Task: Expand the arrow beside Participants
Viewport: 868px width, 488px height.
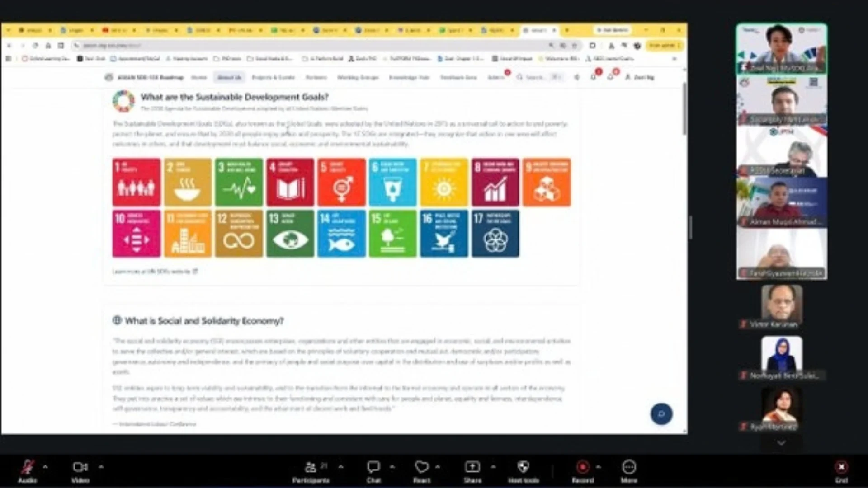Action: (x=341, y=467)
